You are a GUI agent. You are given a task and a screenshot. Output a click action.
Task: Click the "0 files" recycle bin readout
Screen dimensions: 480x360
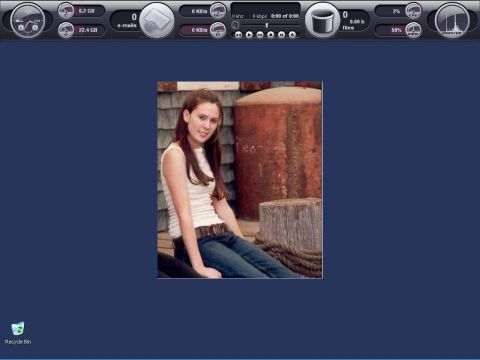click(x=353, y=21)
